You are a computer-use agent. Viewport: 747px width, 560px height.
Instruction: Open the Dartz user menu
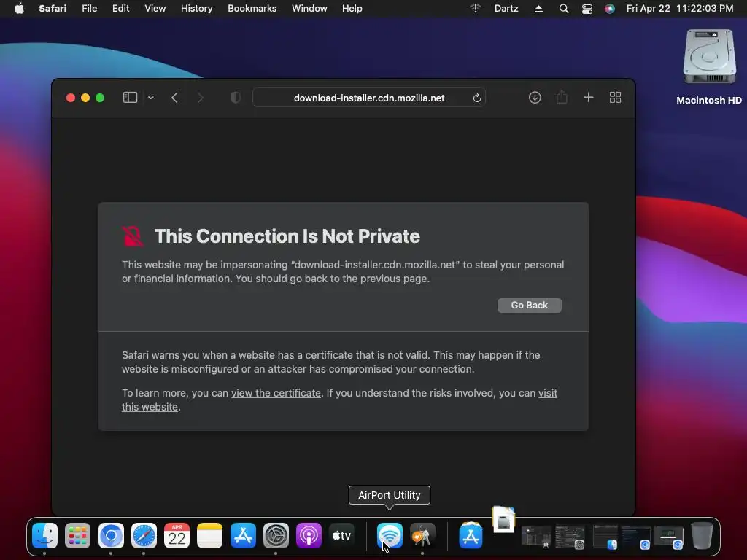506,9
